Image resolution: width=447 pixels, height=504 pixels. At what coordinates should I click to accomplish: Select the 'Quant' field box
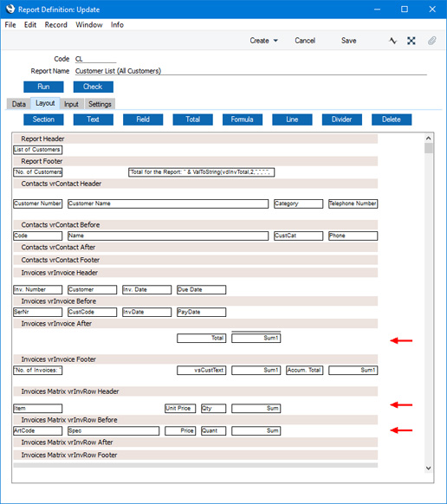pyautogui.click(x=213, y=431)
